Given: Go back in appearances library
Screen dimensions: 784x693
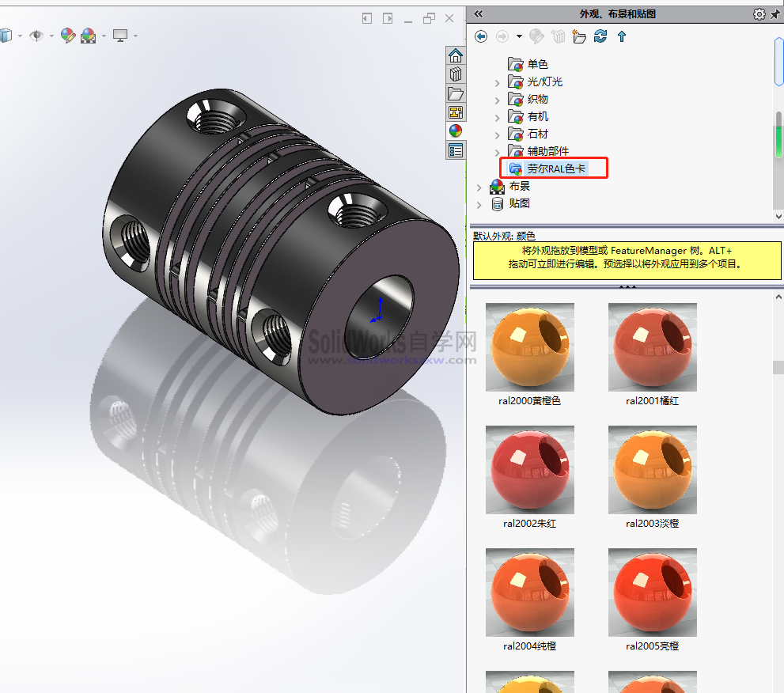Looking at the screenshot, I should pos(481,36).
